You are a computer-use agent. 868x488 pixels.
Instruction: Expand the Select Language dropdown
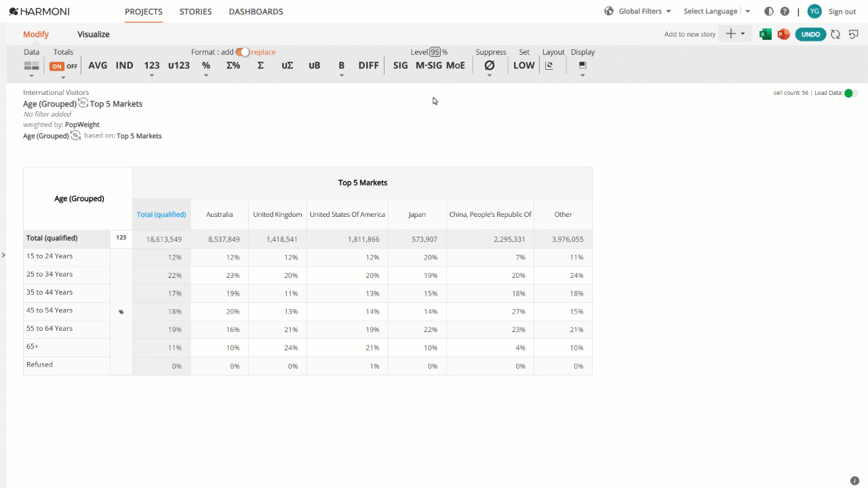pos(717,12)
